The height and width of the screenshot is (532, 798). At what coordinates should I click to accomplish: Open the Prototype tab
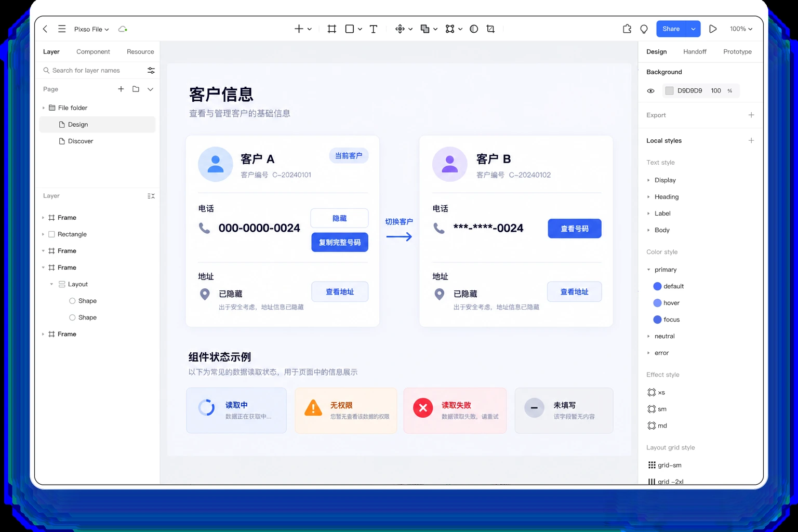(737, 51)
